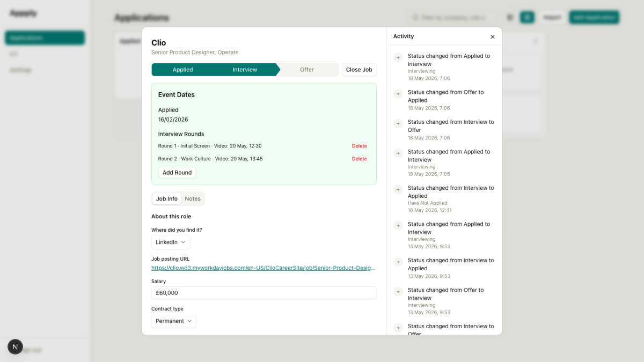Click Add Round button
The width and height of the screenshot is (644, 362).
[177, 173]
